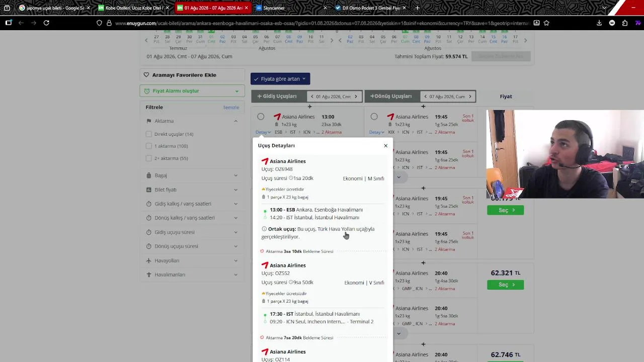The width and height of the screenshot is (644, 362).
Task: Go to previous departure date arrow
Action: pos(312,97)
